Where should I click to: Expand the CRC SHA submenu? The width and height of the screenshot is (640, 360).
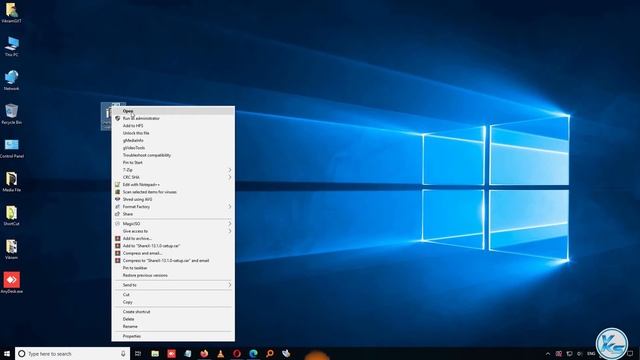[173, 177]
